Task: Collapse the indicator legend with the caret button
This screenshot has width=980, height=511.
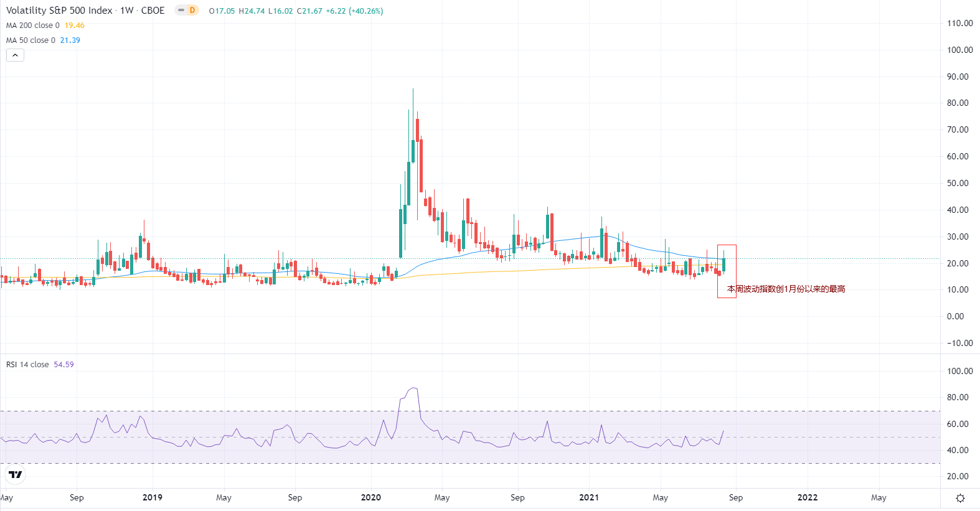Action: [x=15, y=55]
